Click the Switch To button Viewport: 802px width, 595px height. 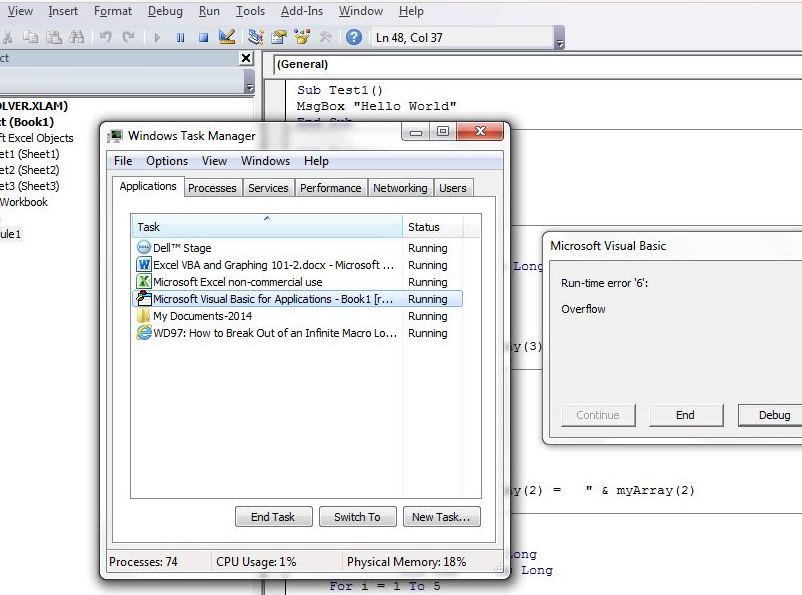pyautogui.click(x=357, y=517)
